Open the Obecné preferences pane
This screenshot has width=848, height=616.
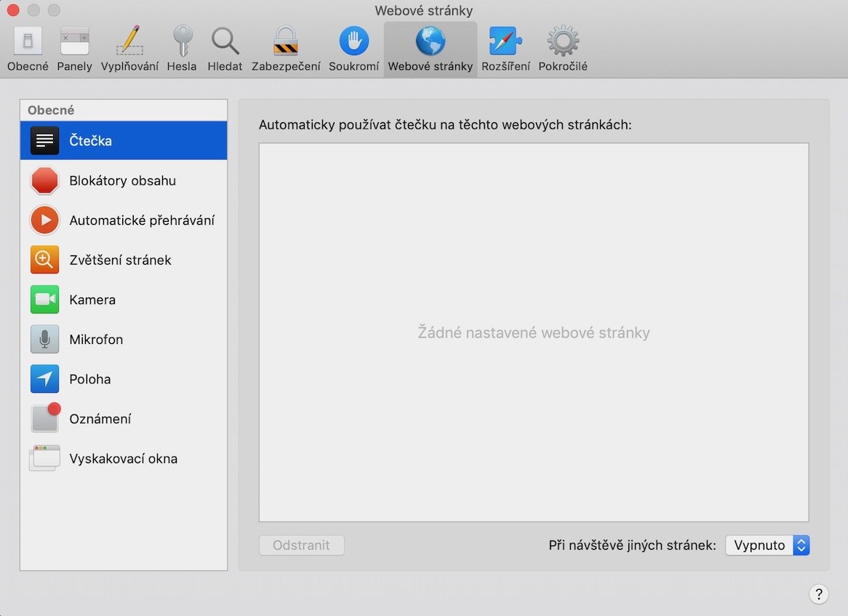[x=28, y=49]
